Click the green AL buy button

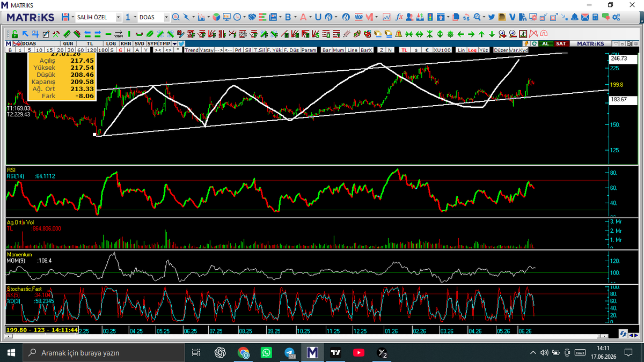tap(545, 43)
